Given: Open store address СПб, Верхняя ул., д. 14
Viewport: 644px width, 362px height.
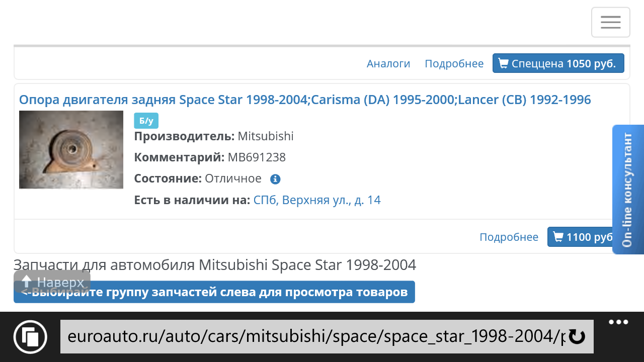Looking at the screenshot, I should pos(317,200).
